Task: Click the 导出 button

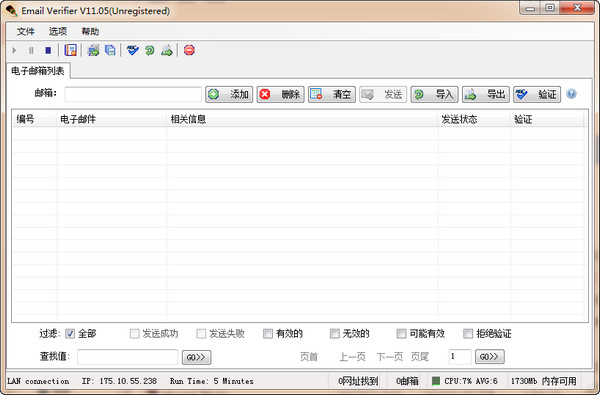Action: (486, 94)
